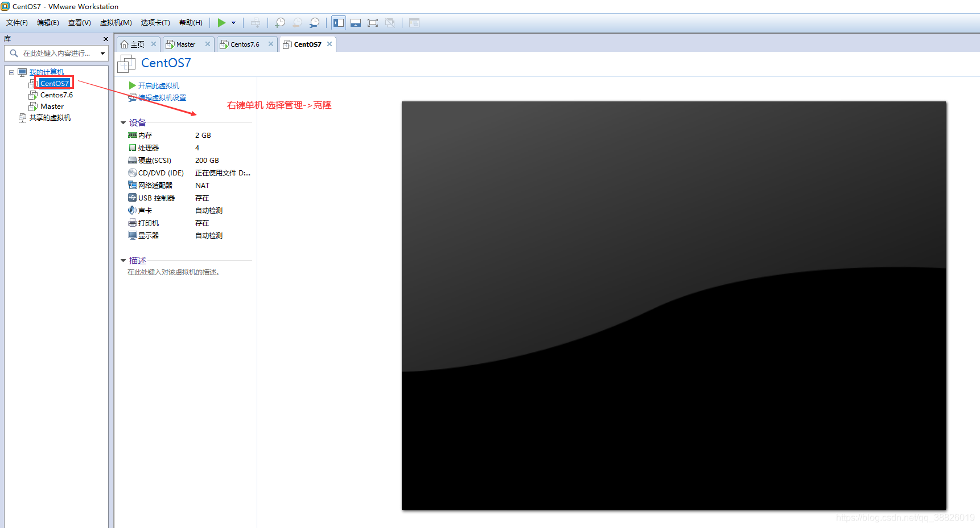Viewport: 980px width, 528px height.
Task: Open the 查看(V) menu
Action: pos(80,23)
